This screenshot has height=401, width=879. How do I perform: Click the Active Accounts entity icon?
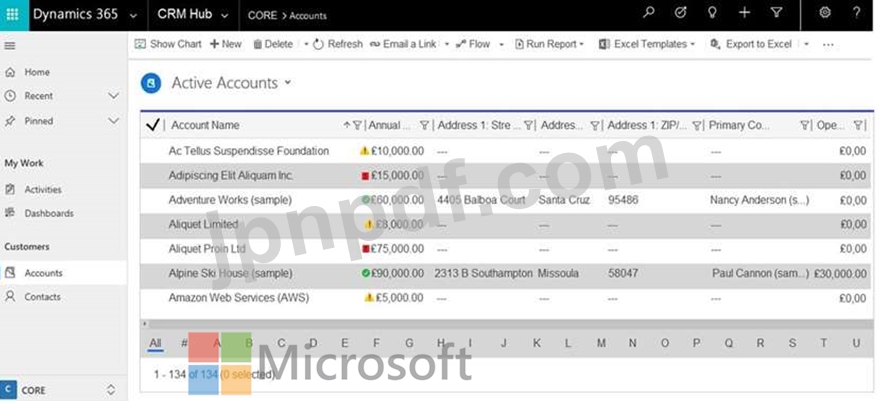(x=151, y=83)
